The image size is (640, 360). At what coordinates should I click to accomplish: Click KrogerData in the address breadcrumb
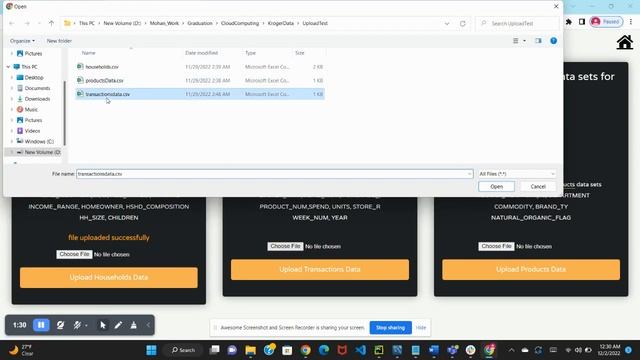pyautogui.click(x=280, y=23)
